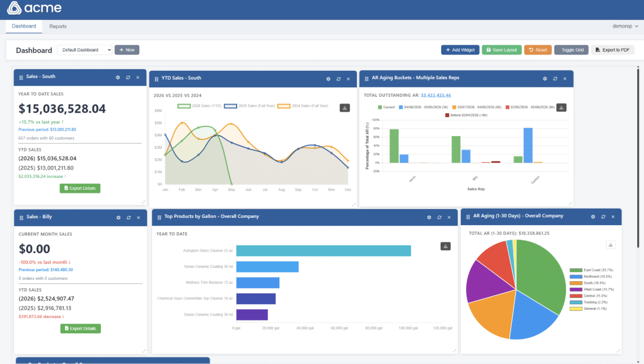Click Previous period: $140,480.30 text
644x364 pixels.
click(x=46, y=270)
